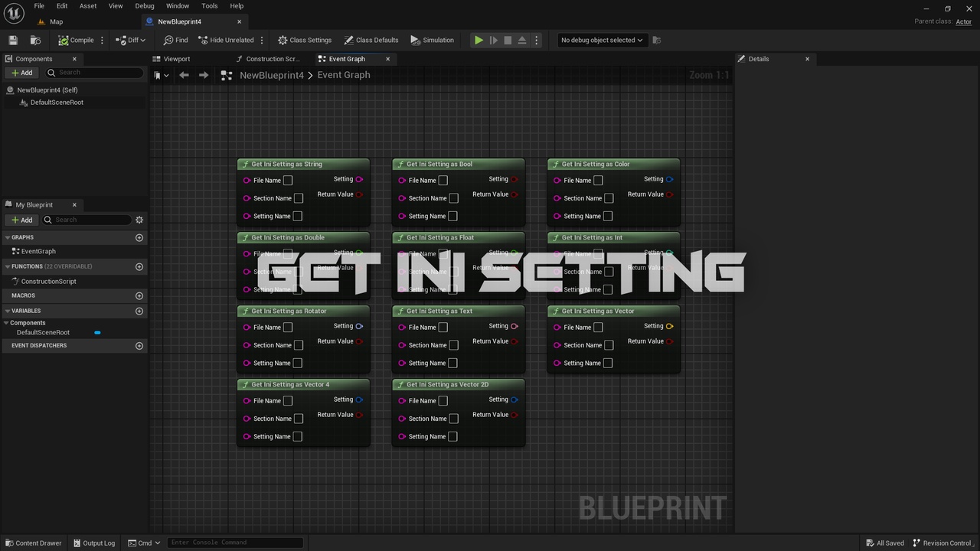Open the debug object selector dropdown

click(602, 40)
